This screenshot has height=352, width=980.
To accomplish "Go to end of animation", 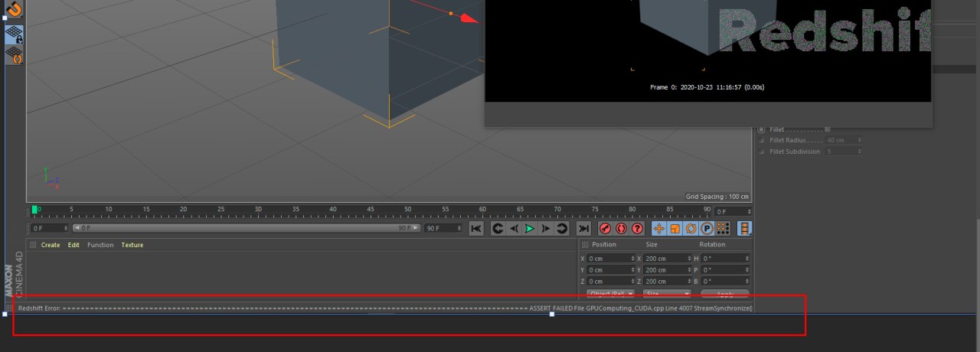I will pyautogui.click(x=583, y=228).
